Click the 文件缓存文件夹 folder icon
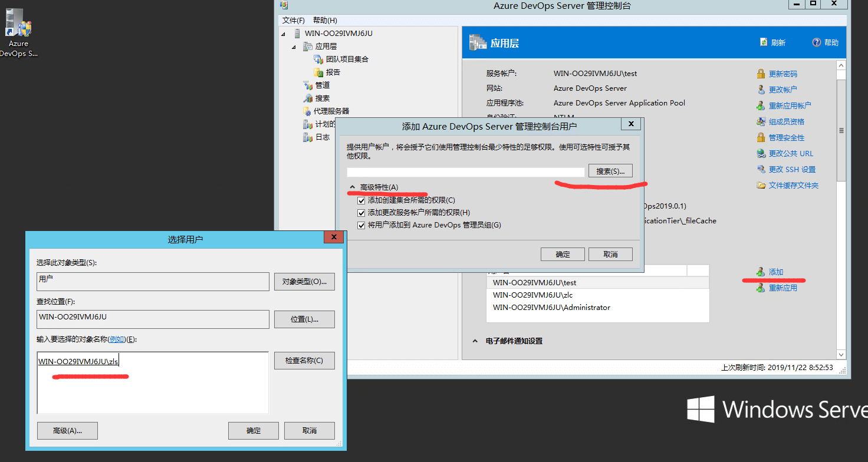Viewport: 868px width, 462px height. [761, 186]
